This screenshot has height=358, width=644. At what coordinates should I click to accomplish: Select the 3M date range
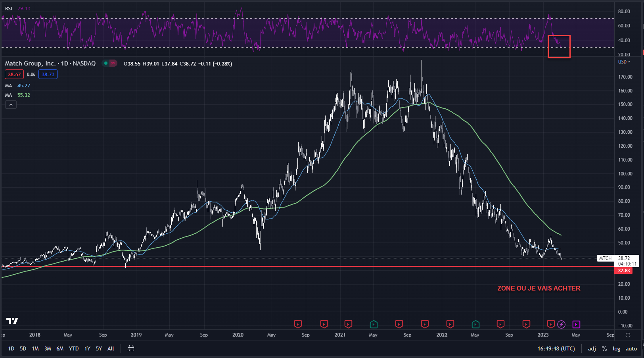(48, 348)
